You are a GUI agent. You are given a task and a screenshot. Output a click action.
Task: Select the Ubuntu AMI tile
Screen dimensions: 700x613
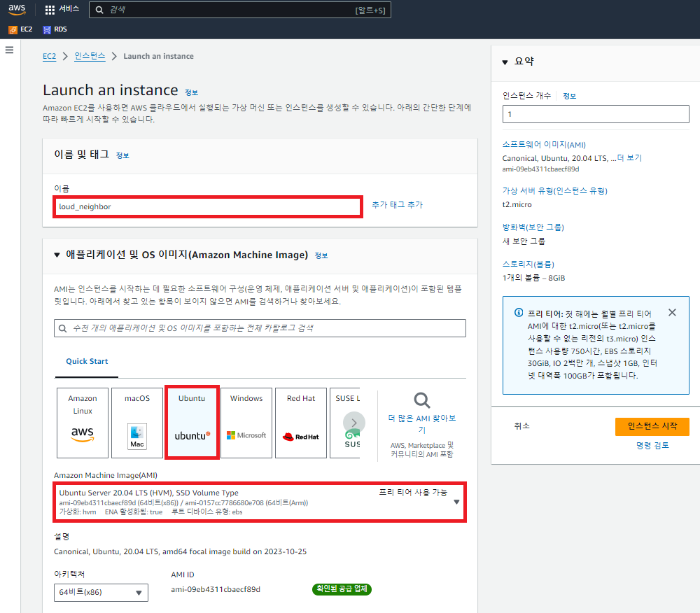tap(192, 423)
